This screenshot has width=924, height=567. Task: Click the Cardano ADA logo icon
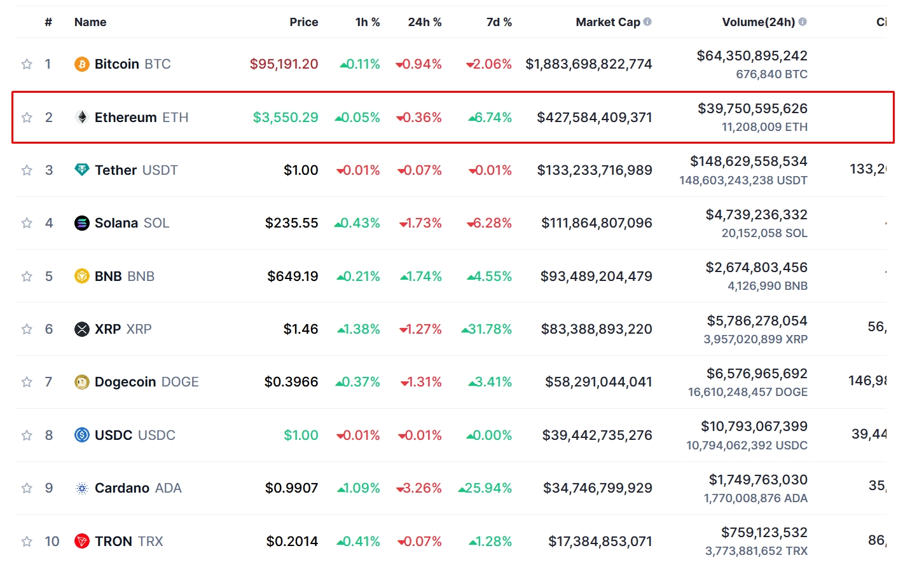coord(81,488)
